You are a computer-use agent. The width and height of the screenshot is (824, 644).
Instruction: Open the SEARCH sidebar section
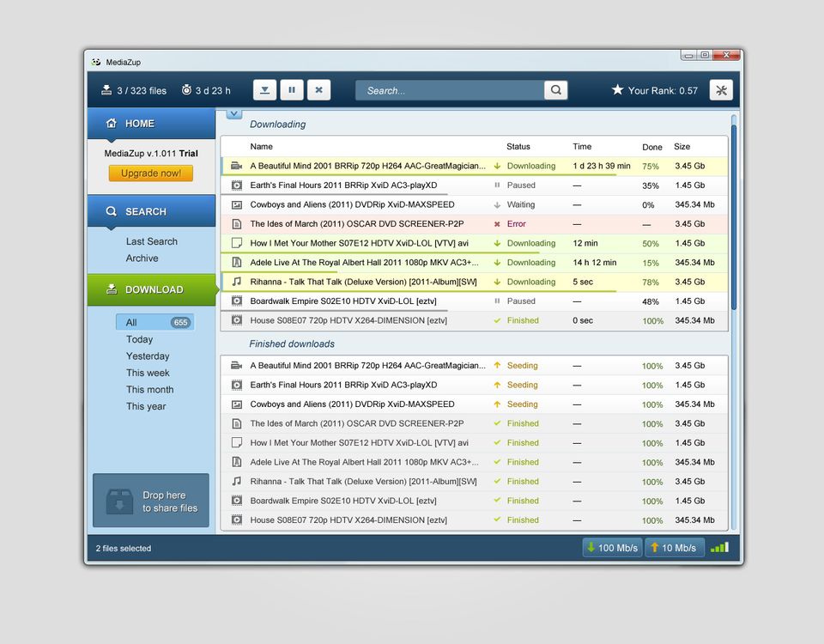(x=151, y=211)
